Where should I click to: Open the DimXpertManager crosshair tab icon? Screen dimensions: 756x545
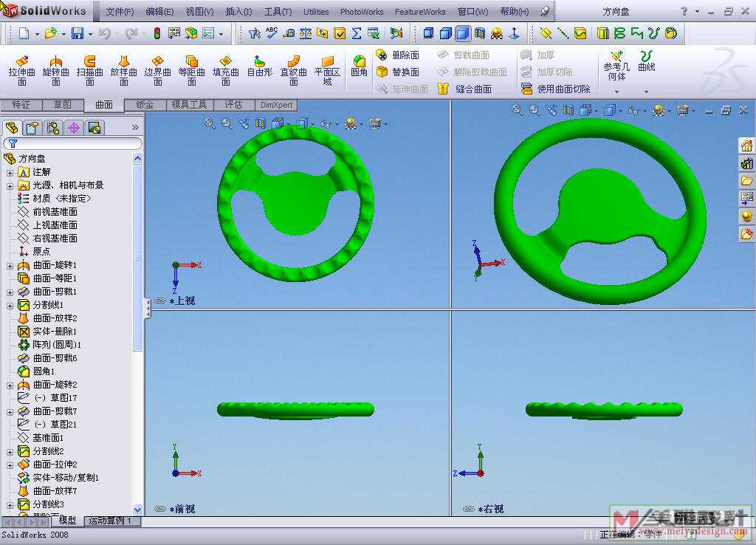point(74,128)
